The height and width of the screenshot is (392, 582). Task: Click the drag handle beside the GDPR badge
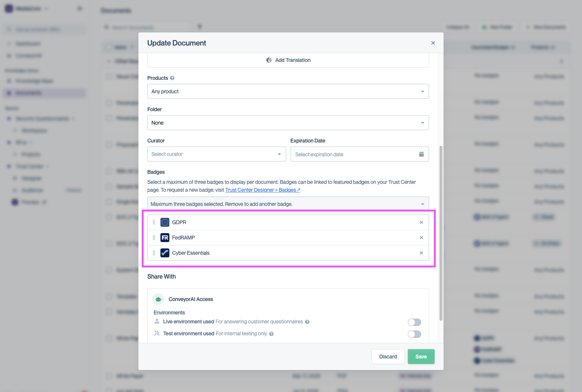coord(154,222)
